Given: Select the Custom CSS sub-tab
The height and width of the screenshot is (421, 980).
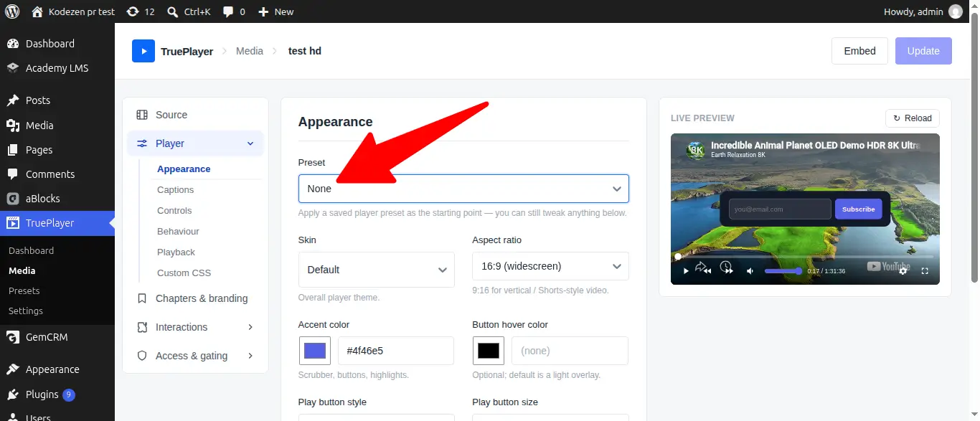Looking at the screenshot, I should (x=184, y=273).
